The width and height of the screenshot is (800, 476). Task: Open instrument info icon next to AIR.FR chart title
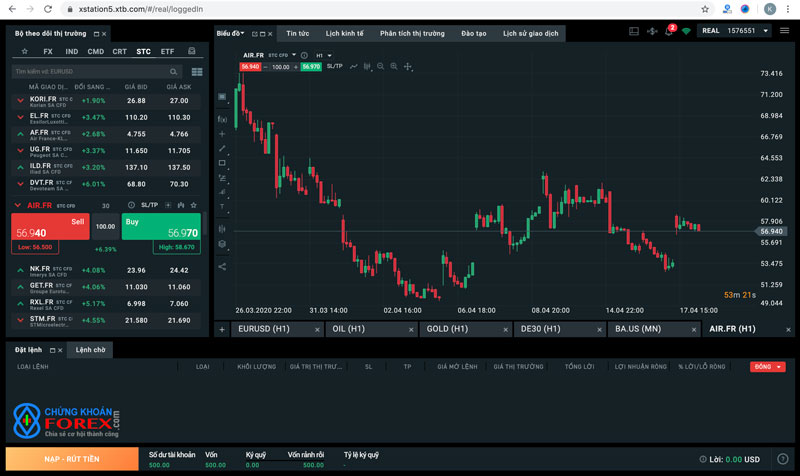[x=305, y=55]
